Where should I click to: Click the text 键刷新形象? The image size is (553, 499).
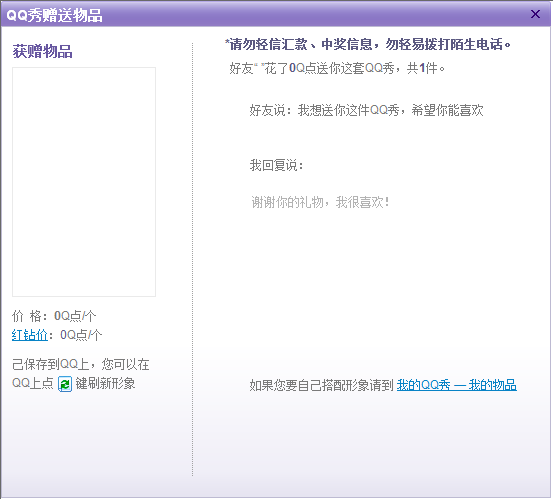[x=105, y=383]
